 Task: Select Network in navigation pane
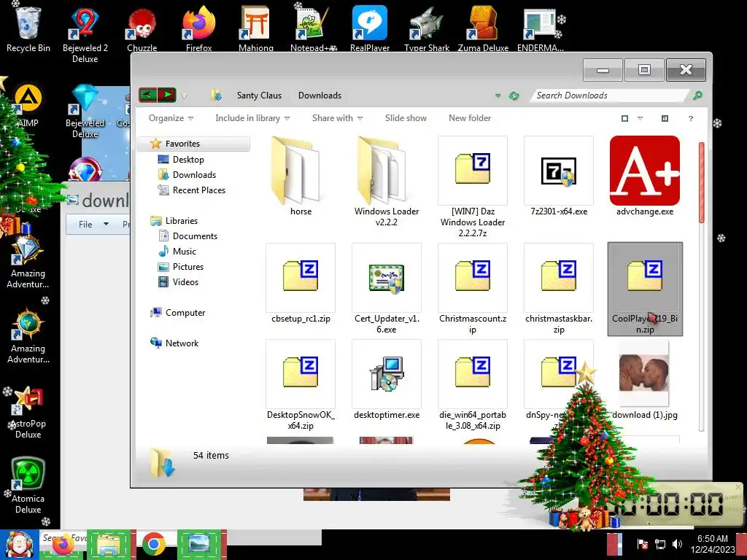(x=182, y=343)
